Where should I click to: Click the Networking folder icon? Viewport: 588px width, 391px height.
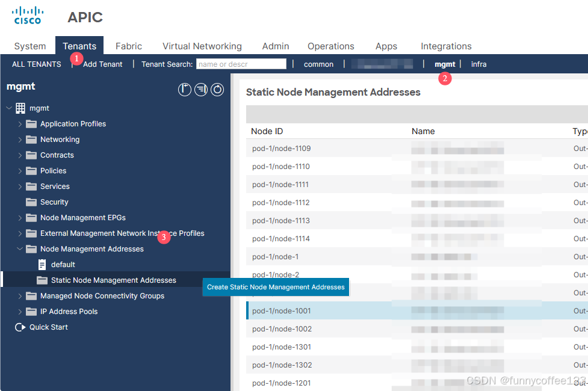tap(31, 140)
